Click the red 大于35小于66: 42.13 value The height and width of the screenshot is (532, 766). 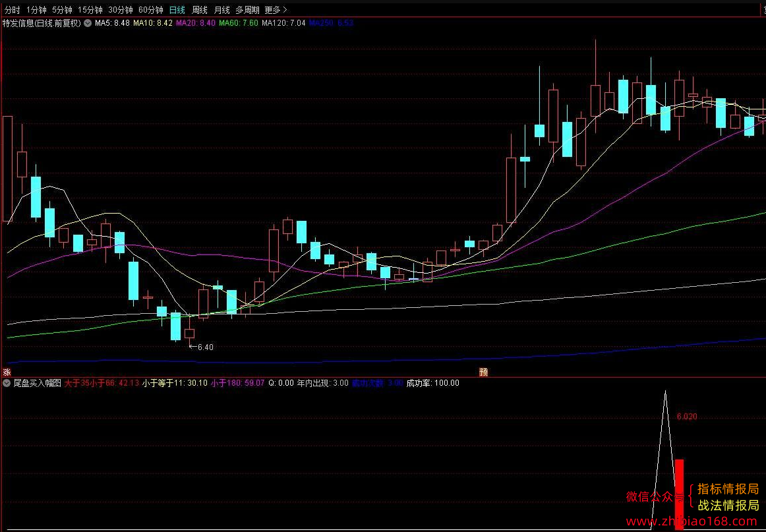(102, 383)
